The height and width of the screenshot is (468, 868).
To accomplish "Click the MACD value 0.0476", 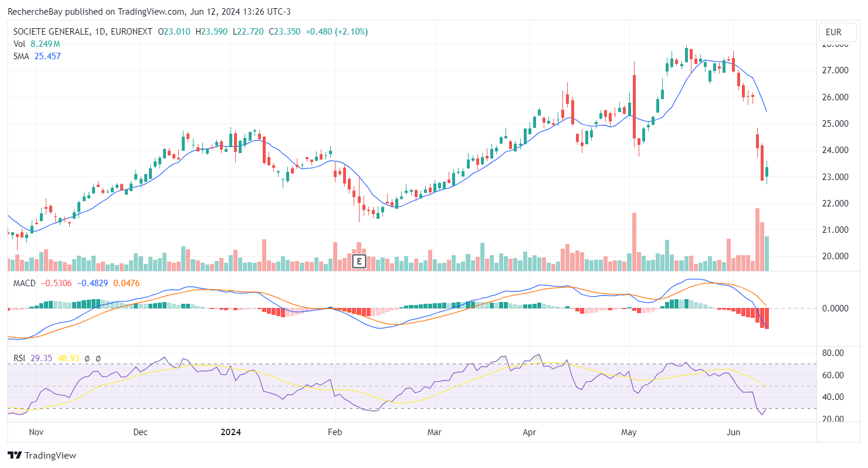I will pyautogui.click(x=127, y=283).
